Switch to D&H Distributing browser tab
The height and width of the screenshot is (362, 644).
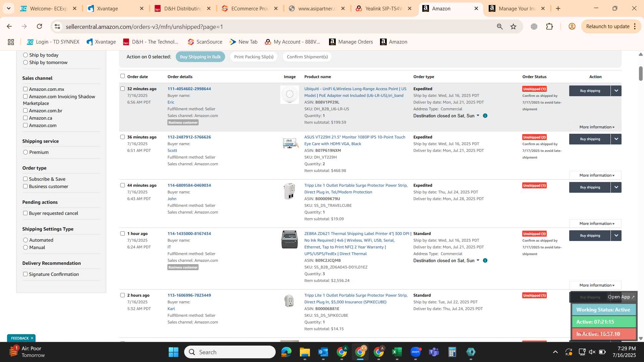(x=182, y=8)
